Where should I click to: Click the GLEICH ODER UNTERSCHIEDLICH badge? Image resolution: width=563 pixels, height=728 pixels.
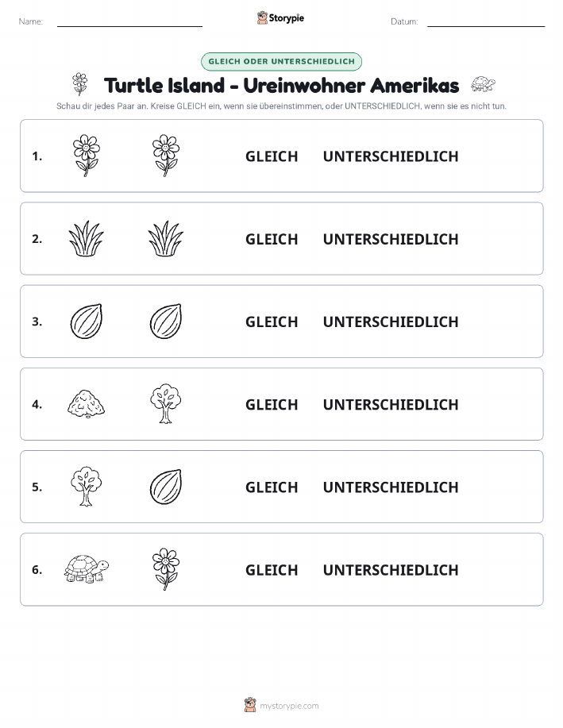tap(281, 61)
